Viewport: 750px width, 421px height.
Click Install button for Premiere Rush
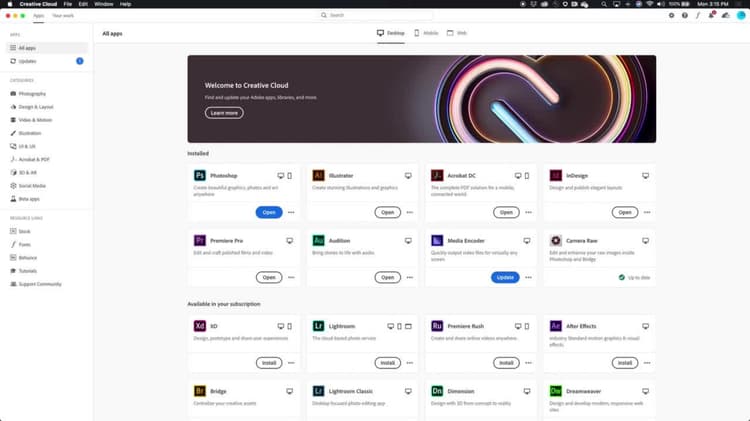tap(506, 363)
